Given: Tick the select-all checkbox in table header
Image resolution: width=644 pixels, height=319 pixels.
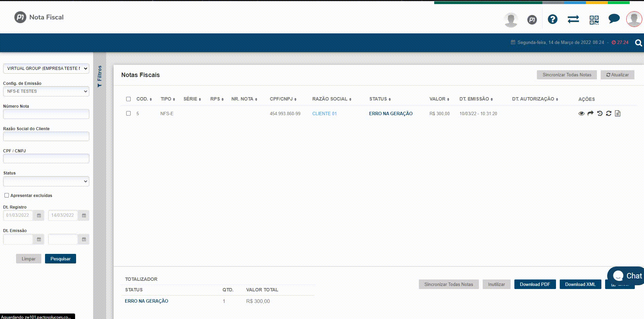Looking at the screenshot, I should [128, 99].
